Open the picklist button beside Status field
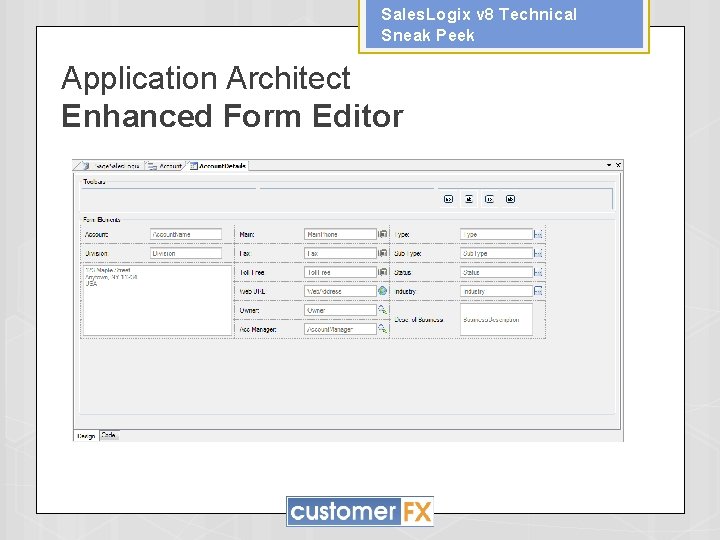Viewport: 720px width, 540px height. (x=538, y=272)
